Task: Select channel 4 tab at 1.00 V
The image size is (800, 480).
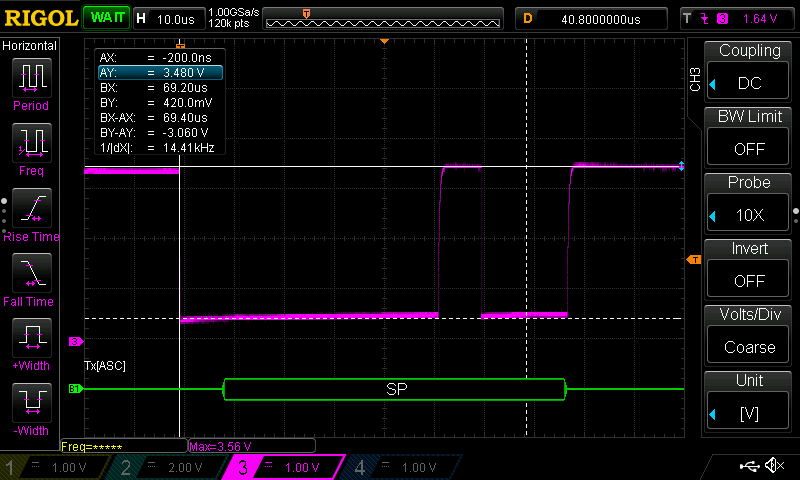Action: 403,467
